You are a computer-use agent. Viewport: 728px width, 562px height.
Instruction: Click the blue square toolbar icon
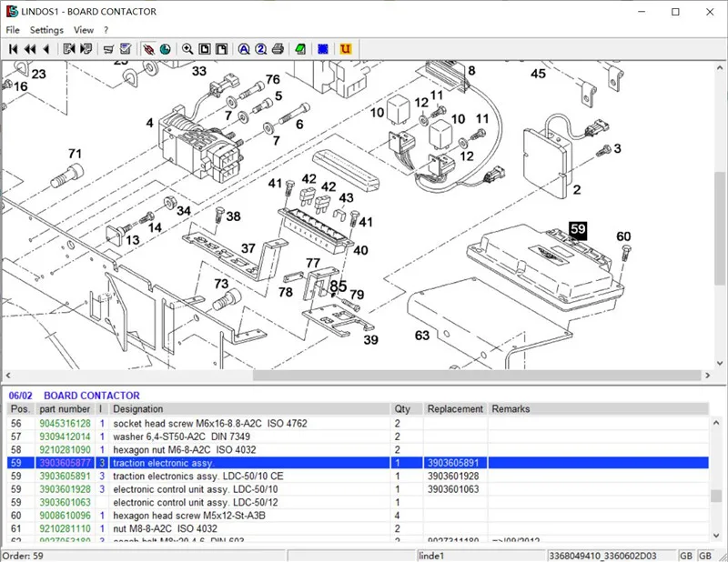(322, 48)
